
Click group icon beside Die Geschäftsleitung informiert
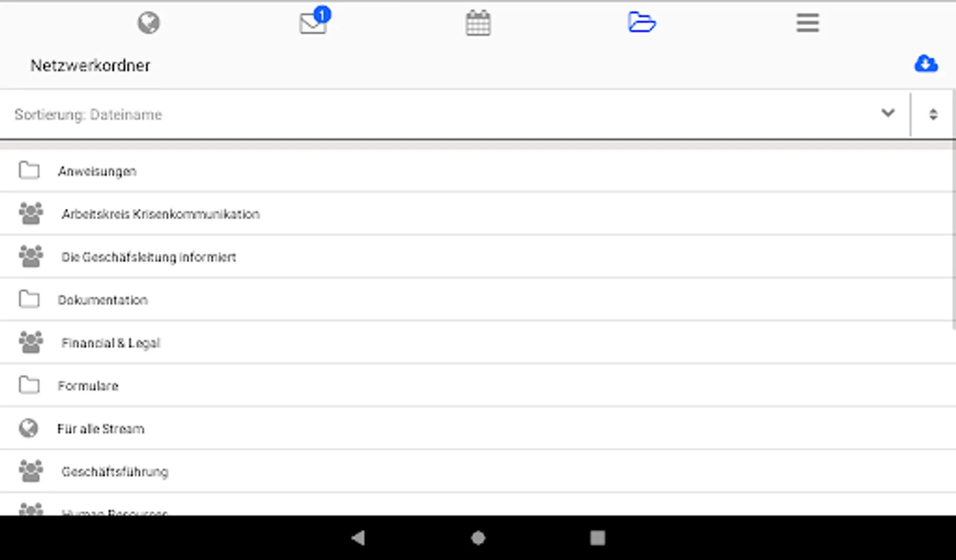click(30, 256)
